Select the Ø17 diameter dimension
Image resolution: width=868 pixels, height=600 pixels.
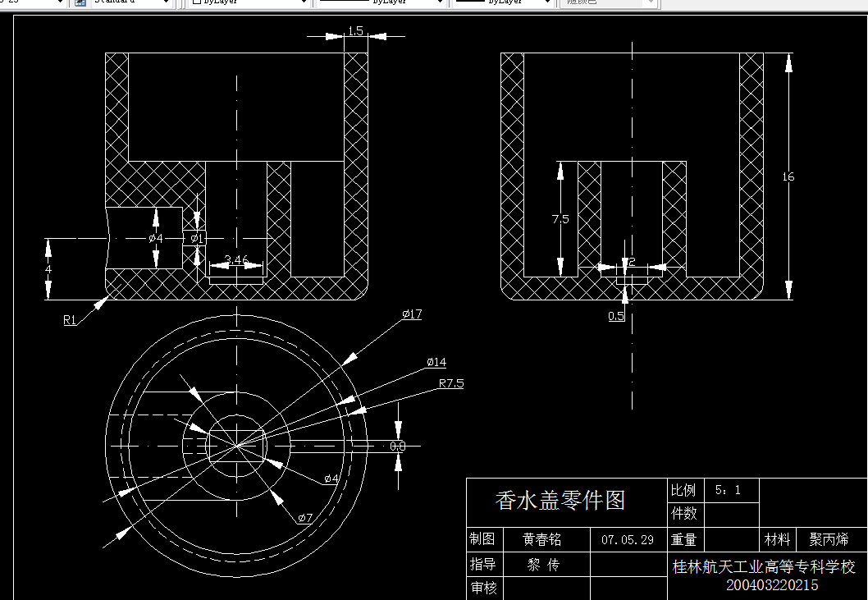(410, 314)
